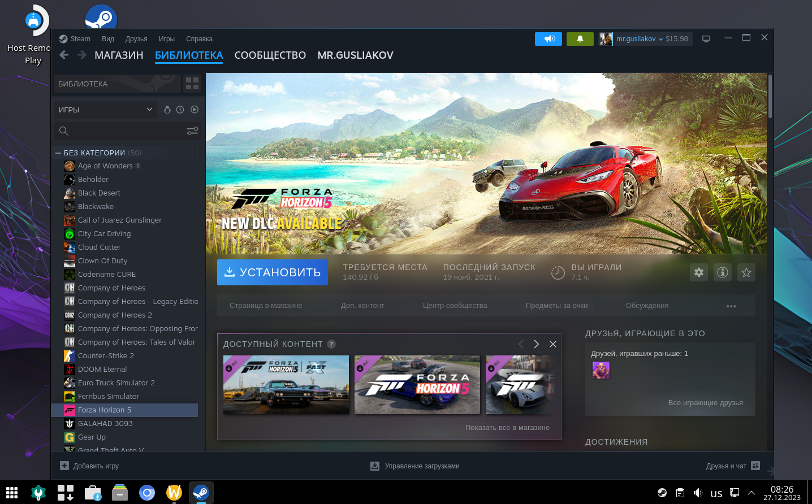Expand the ИГРЫ filter dropdown

(x=105, y=110)
